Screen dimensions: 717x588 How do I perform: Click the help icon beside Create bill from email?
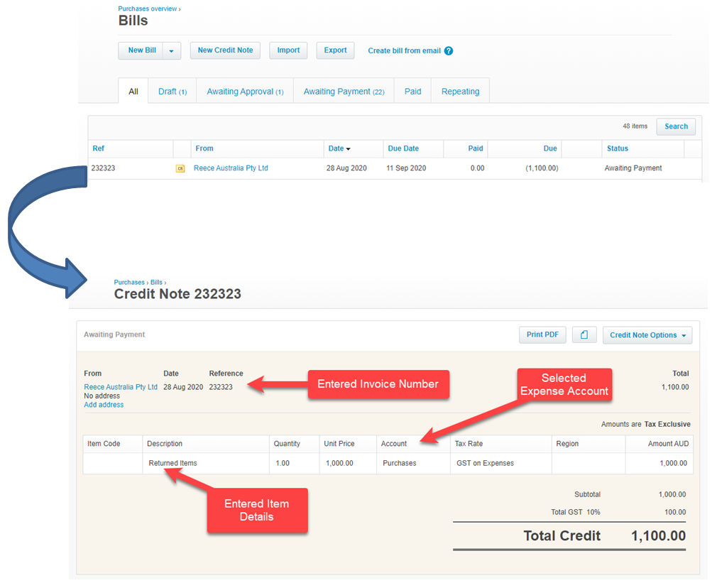pos(449,51)
